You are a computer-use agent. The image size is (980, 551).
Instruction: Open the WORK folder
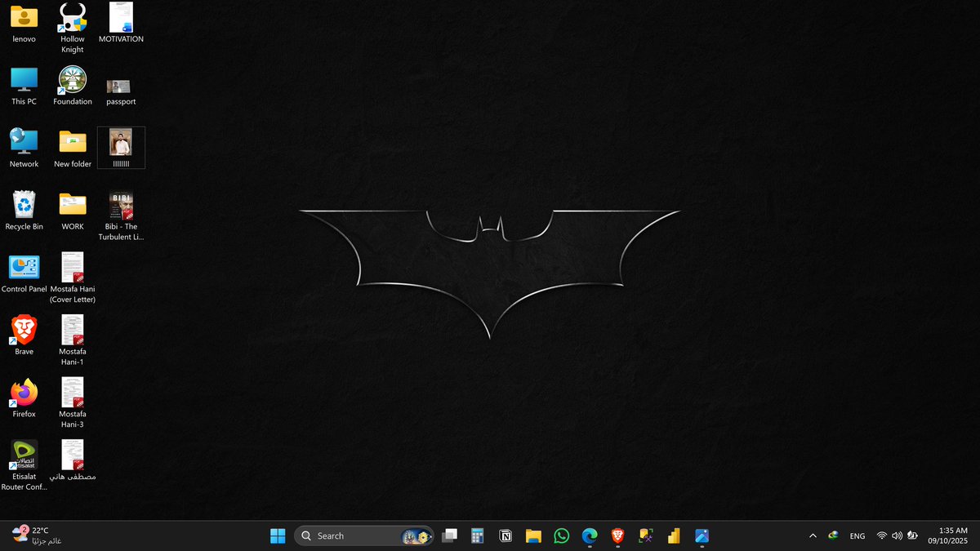pyautogui.click(x=73, y=211)
